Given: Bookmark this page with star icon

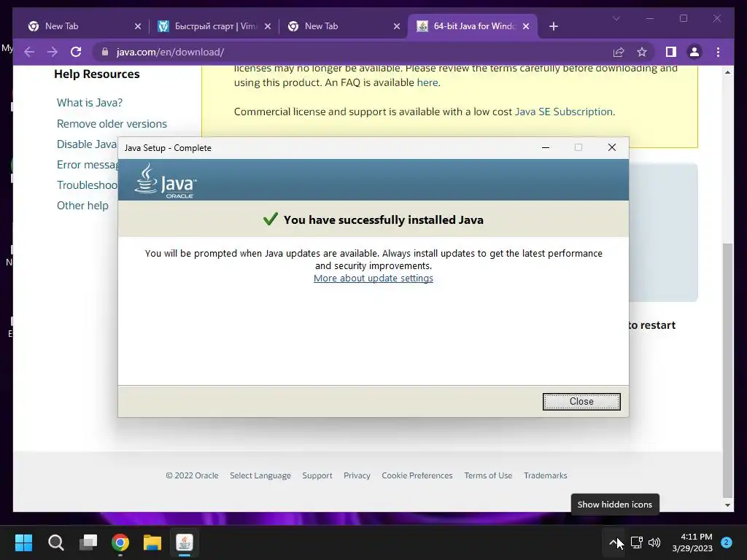Looking at the screenshot, I should point(642,52).
